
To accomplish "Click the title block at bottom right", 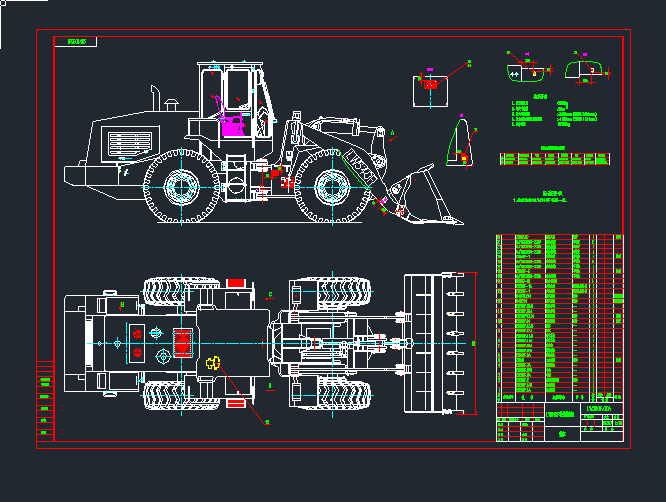I will tap(560, 425).
